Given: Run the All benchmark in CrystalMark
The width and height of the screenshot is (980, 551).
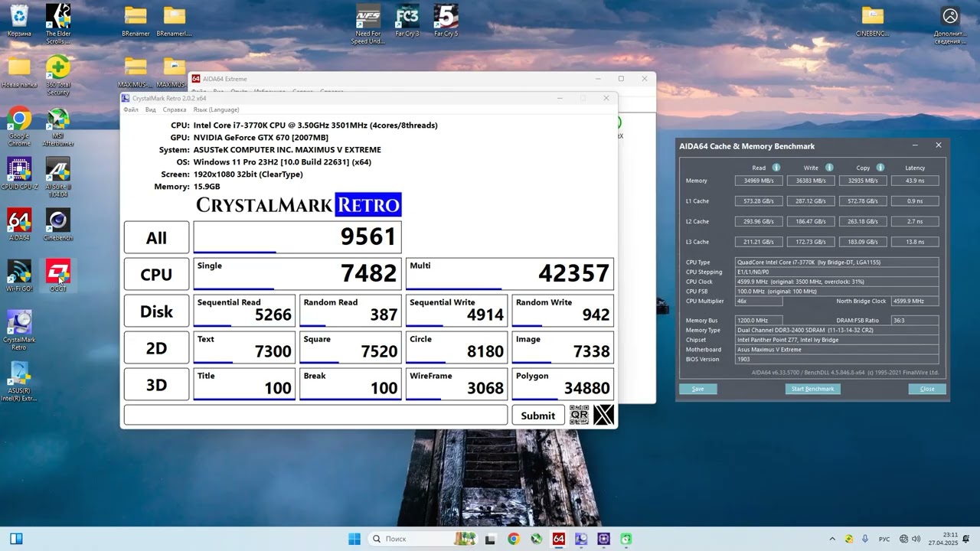Looking at the screenshot, I should [156, 237].
